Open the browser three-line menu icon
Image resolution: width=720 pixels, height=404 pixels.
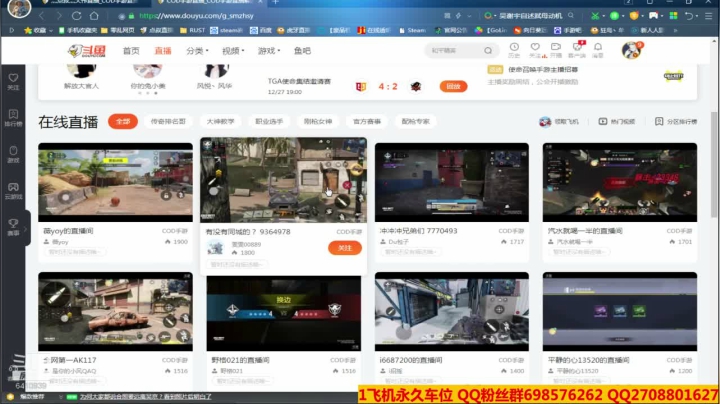tap(709, 16)
